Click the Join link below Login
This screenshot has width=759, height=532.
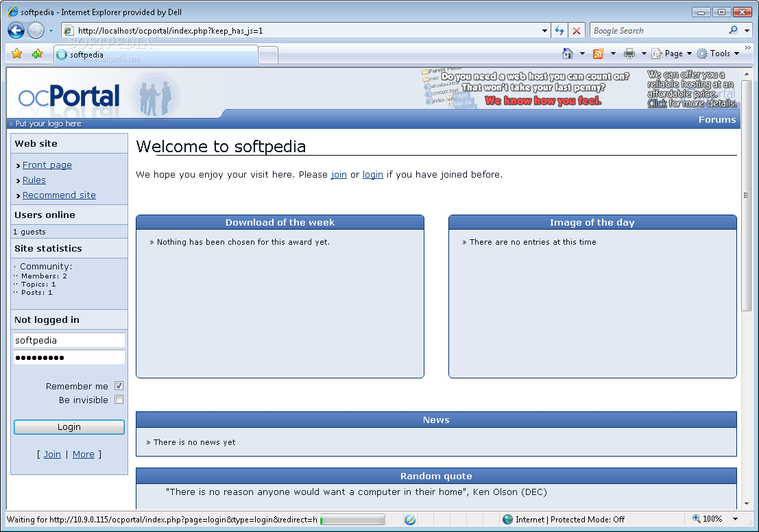(52, 454)
